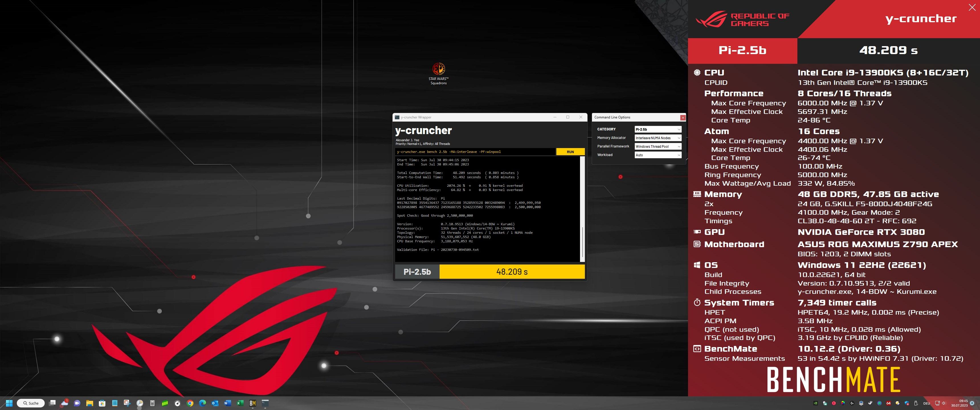The image size is (980, 410).
Task: Open the Star Wars Squadrons desktop shortcut
Action: click(439, 74)
